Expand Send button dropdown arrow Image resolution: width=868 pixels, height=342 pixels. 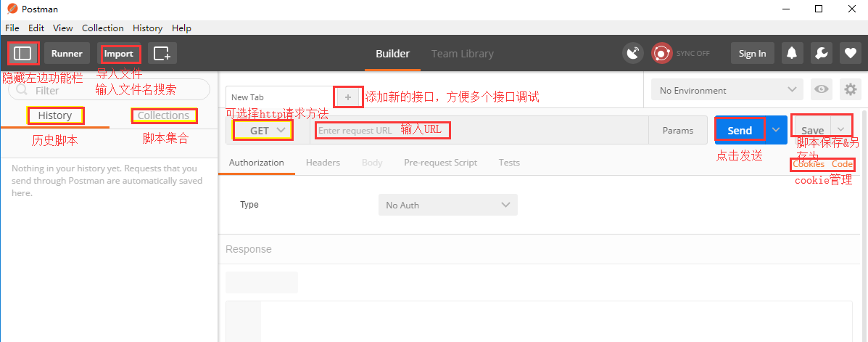776,130
